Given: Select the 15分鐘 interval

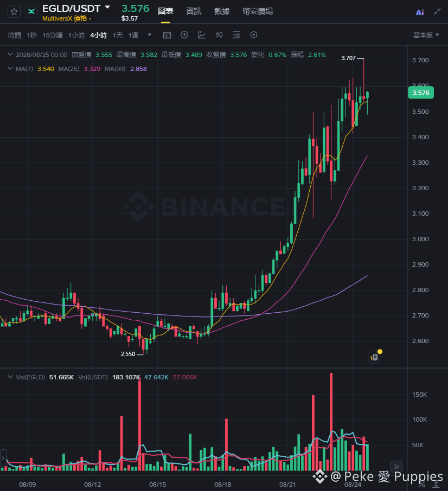Looking at the screenshot, I should 52,35.
